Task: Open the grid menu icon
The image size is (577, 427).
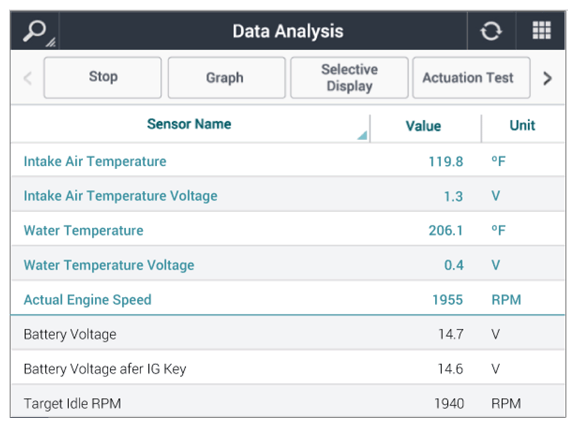Action: pyautogui.click(x=541, y=30)
